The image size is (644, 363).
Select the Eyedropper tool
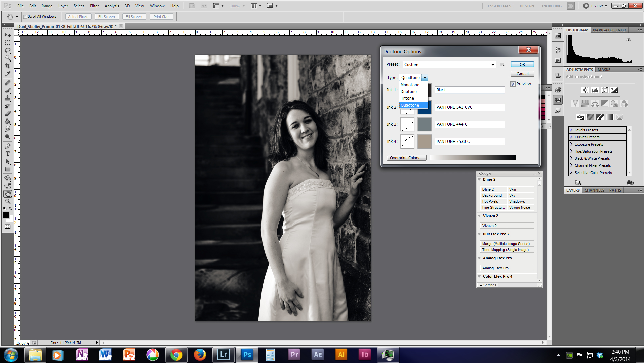[8, 74]
